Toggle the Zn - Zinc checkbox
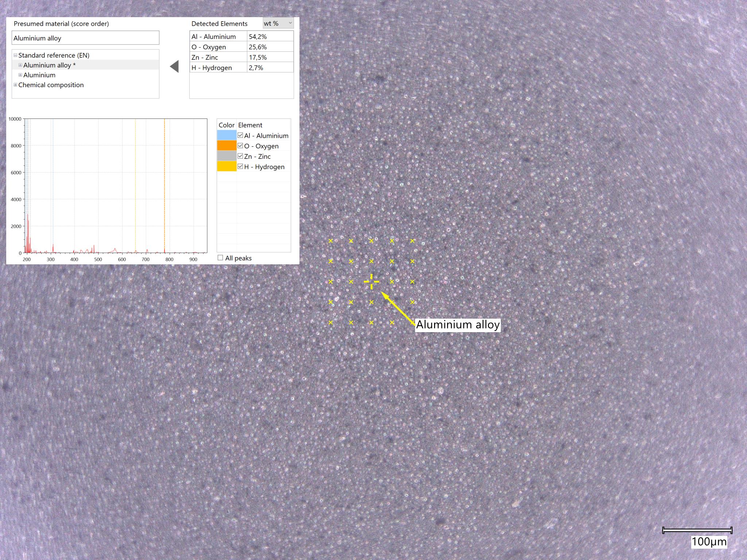Viewport: 747px width, 560px height. tap(240, 156)
